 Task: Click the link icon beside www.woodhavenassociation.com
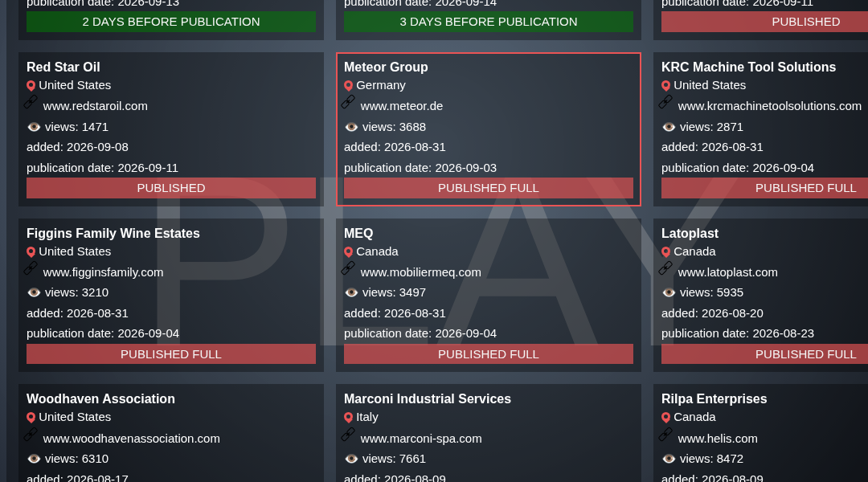point(31,435)
